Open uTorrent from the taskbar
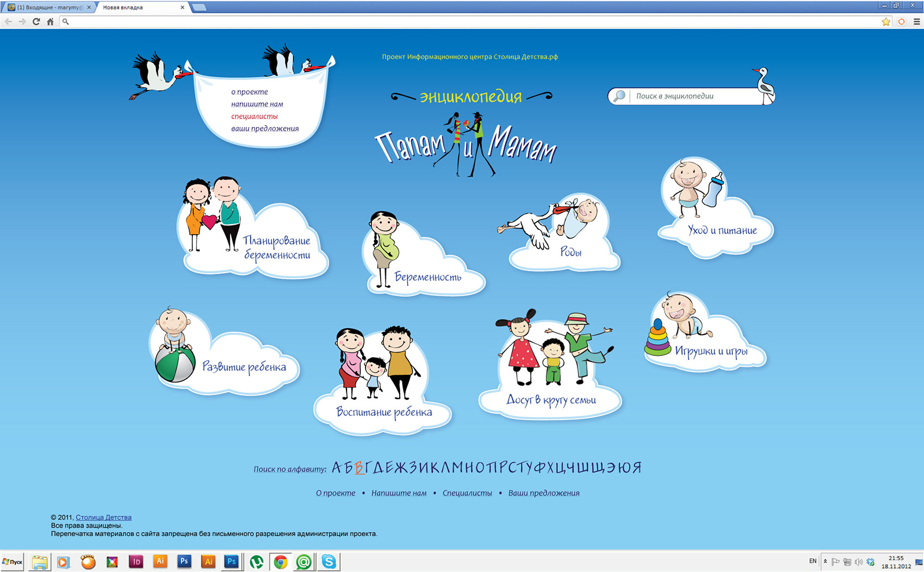This screenshot has height=572, width=924. pos(256,562)
